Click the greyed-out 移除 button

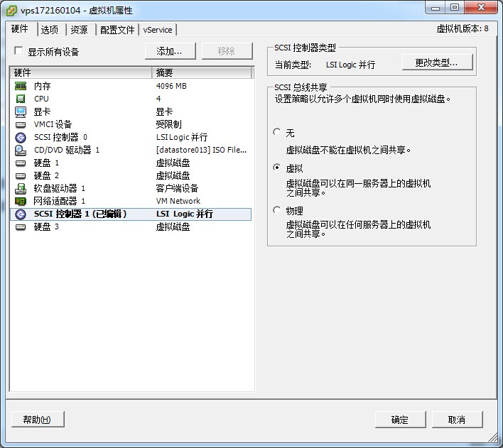click(x=227, y=51)
